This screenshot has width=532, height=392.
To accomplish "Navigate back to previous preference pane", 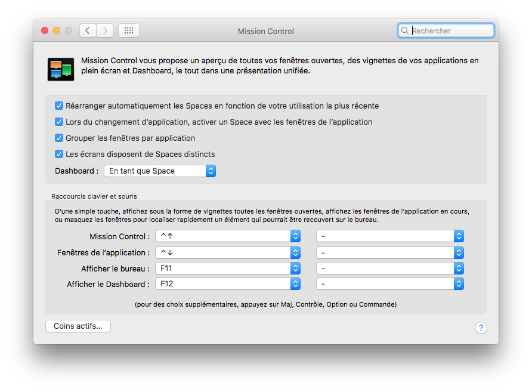I will tap(87, 30).
